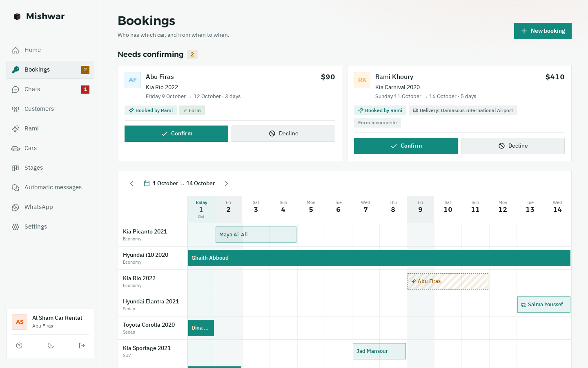Select the Kia Picanto 2021 row label
Viewport: 588px width, 368px height.
click(x=153, y=235)
